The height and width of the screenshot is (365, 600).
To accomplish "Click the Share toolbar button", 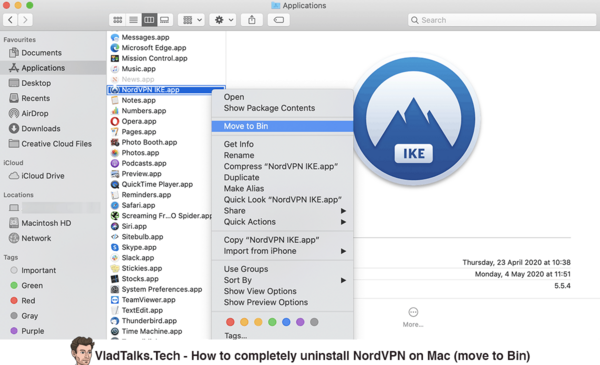I will click(252, 20).
